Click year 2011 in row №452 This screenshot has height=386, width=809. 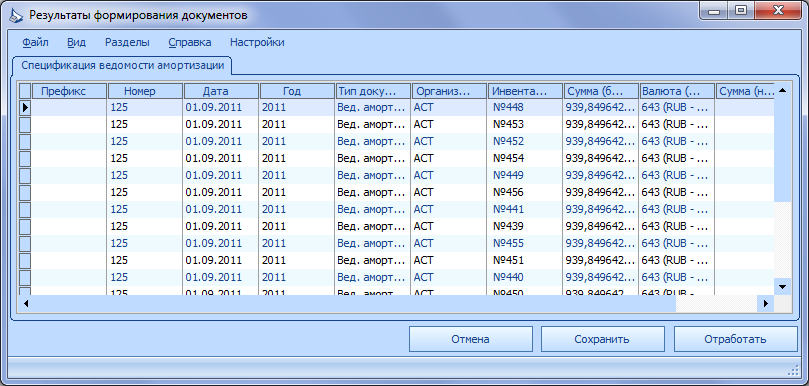297,141
